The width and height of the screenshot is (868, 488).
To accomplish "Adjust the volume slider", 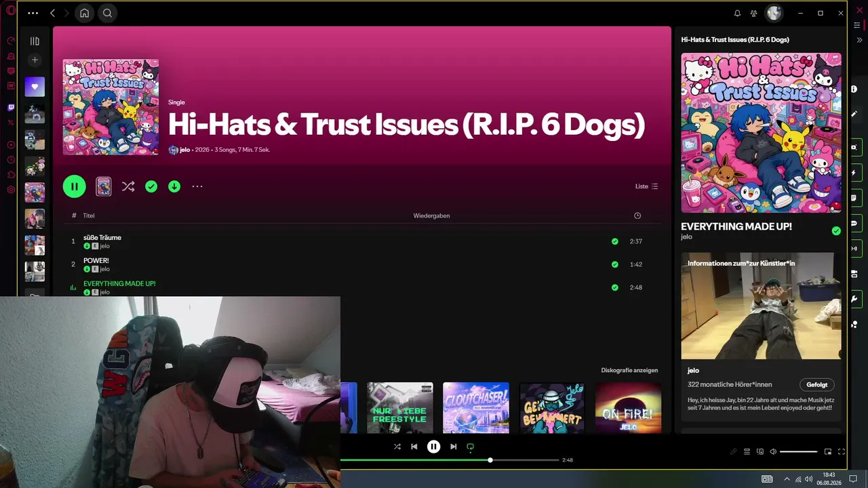I will pyautogui.click(x=799, y=451).
